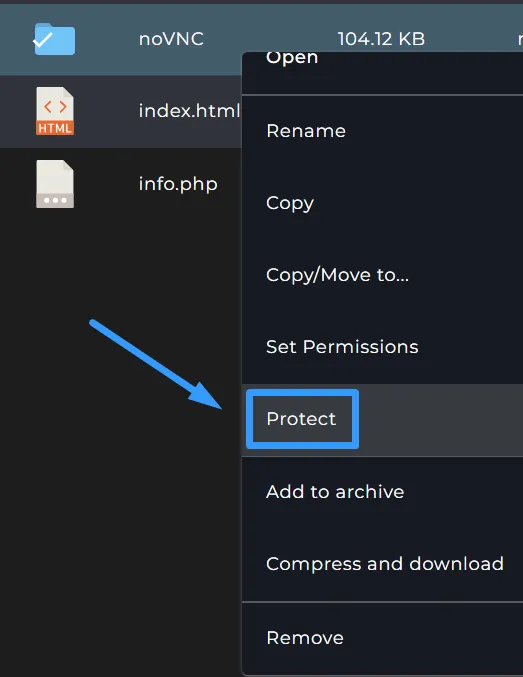The height and width of the screenshot is (677, 523).
Task: Click the info.php generic file icon
Action: pyautogui.click(x=55, y=184)
